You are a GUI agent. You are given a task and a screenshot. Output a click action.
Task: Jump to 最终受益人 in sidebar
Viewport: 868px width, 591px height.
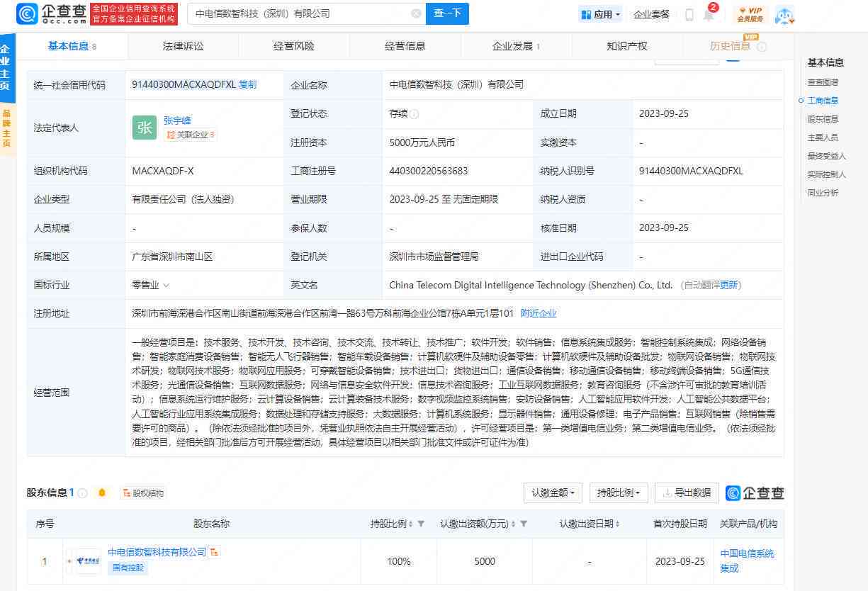tap(827, 156)
